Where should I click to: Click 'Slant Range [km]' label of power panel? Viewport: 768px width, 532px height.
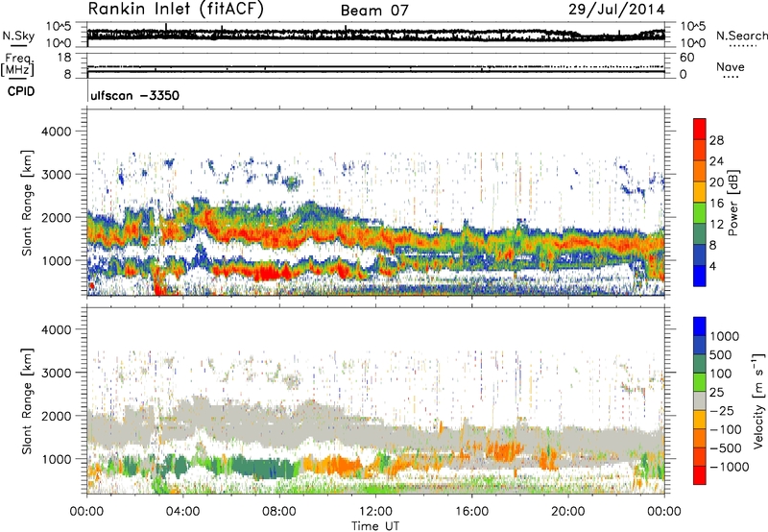pyautogui.click(x=27, y=203)
